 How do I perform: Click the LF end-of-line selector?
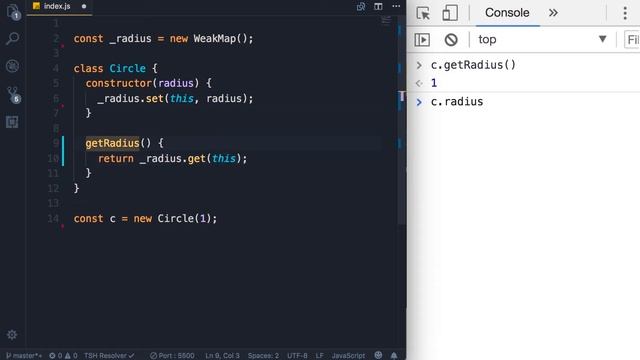coord(319,356)
